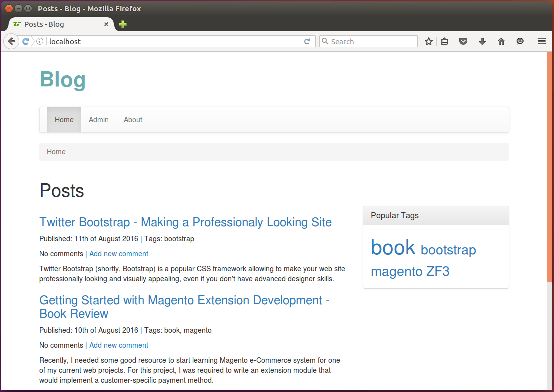This screenshot has height=392, width=554.
Task: Open the Twitter Bootstrap post title
Action: (x=185, y=222)
